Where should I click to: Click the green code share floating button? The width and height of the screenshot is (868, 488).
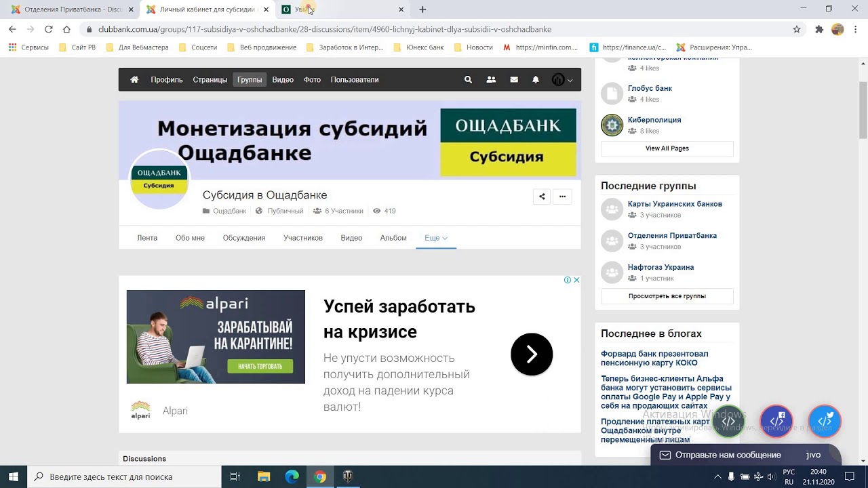tap(728, 422)
